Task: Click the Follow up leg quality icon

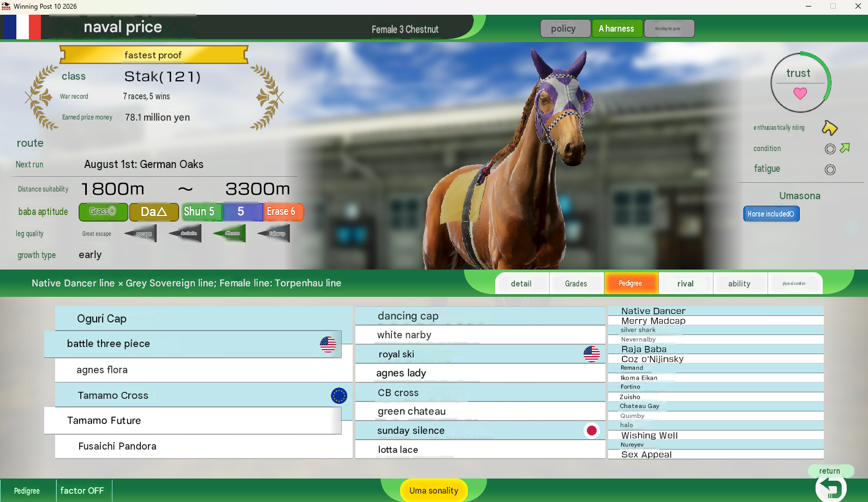Action: (x=274, y=234)
